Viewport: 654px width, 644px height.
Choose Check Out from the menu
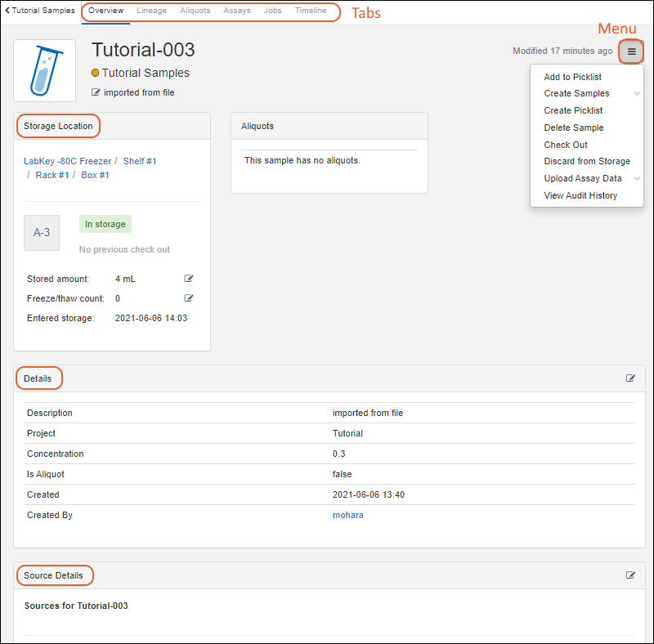[566, 145]
